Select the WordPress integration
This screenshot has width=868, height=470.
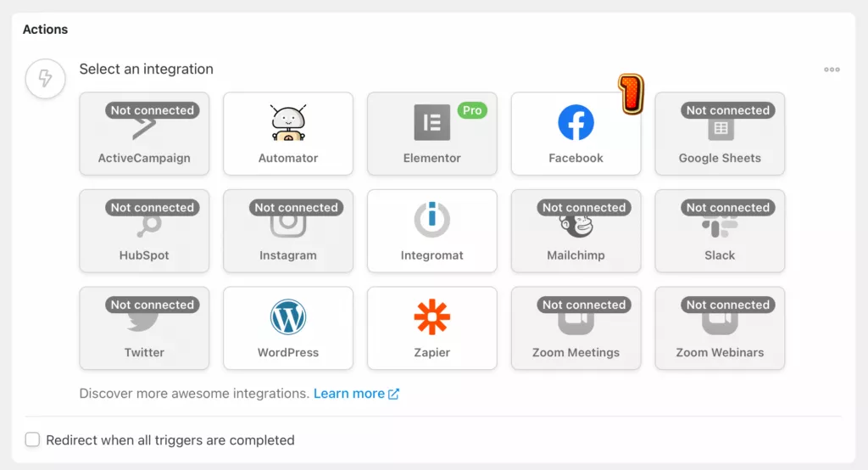(x=288, y=328)
